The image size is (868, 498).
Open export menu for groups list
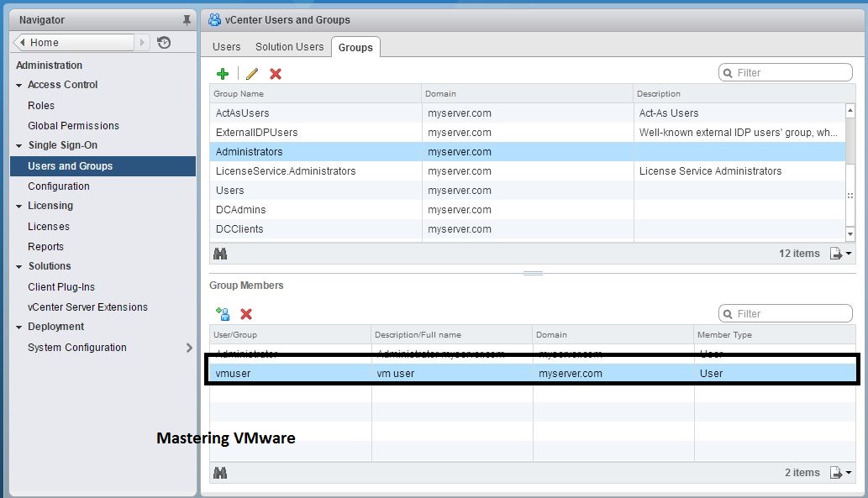click(x=840, y=254)
